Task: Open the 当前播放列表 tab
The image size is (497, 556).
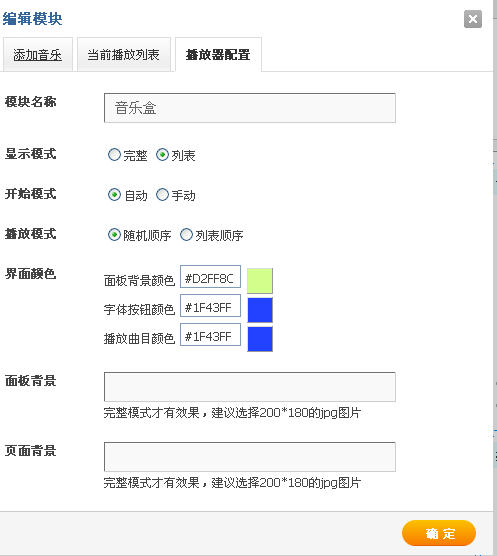Action: [x=123, y=55]
